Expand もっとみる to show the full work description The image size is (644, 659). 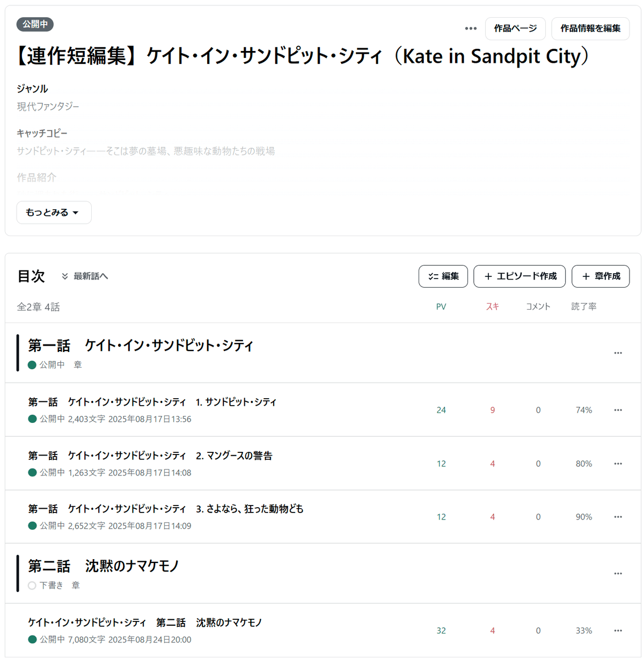click(54, 213)
